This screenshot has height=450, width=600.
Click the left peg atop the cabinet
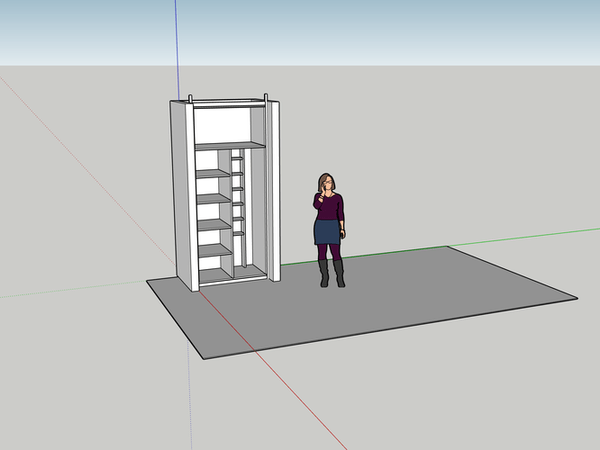pyautogui.click(x=189, y=99)
